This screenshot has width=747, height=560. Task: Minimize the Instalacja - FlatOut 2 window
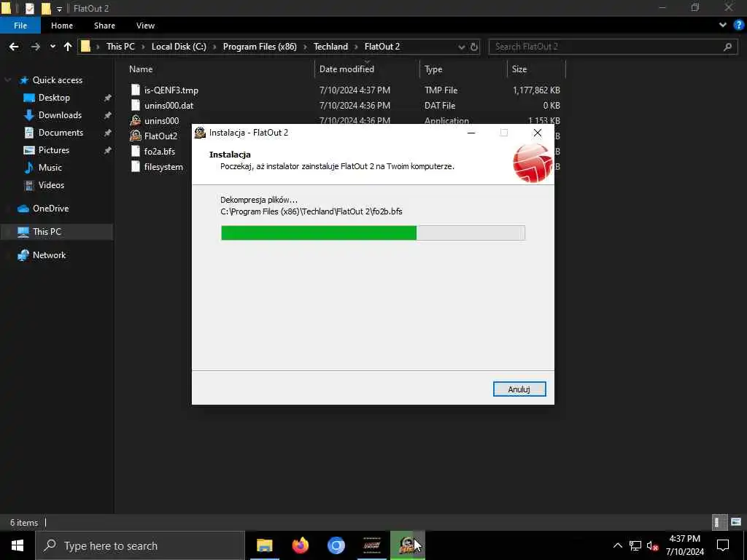point(471,133)
